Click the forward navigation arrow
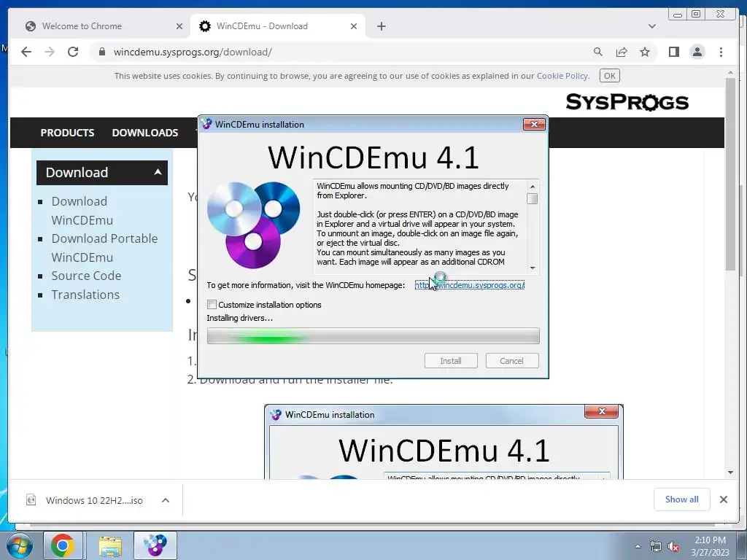The width and height of the screenshot is (747, 560). point(50,52)
